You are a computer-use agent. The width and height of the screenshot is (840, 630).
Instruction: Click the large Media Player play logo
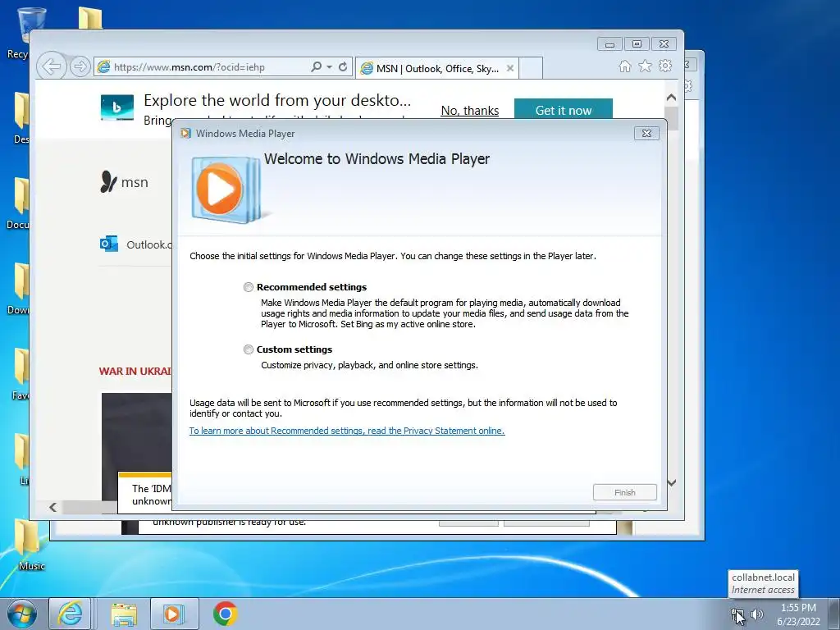[225, 189]
